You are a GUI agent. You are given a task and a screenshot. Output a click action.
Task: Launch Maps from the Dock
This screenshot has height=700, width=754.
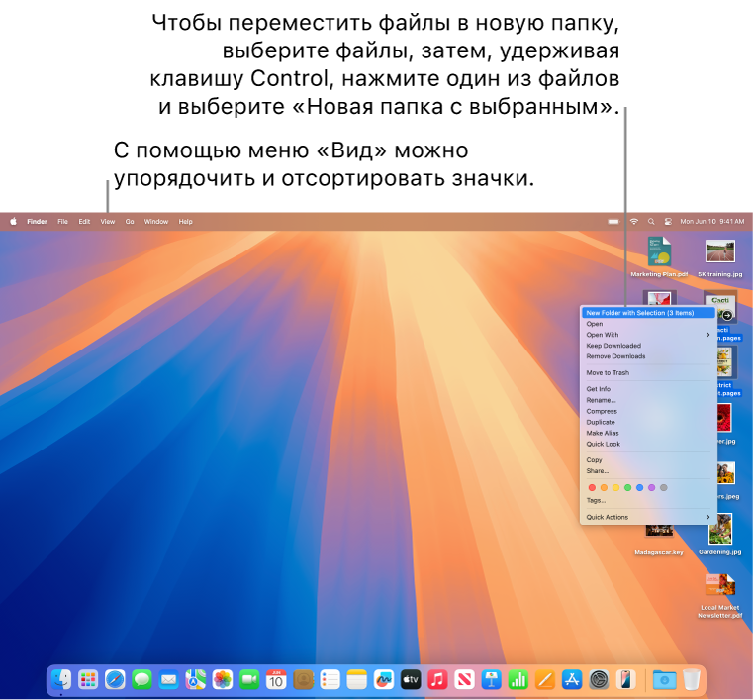pyautogui.click(x=196, y=680)
